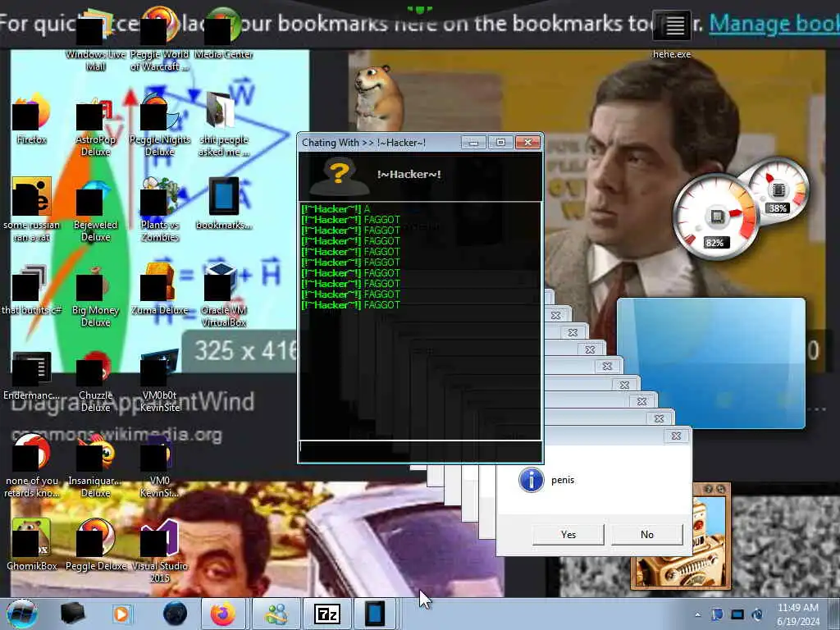This screenshot has height=630, width=840.
Task: Click the Manage bookmarks link
Action: (774, 24)
